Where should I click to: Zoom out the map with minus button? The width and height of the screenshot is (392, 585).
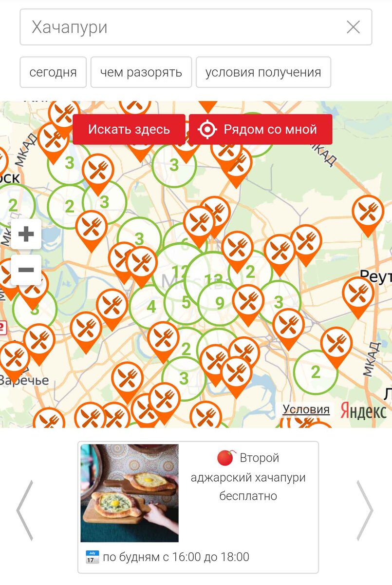26,270
